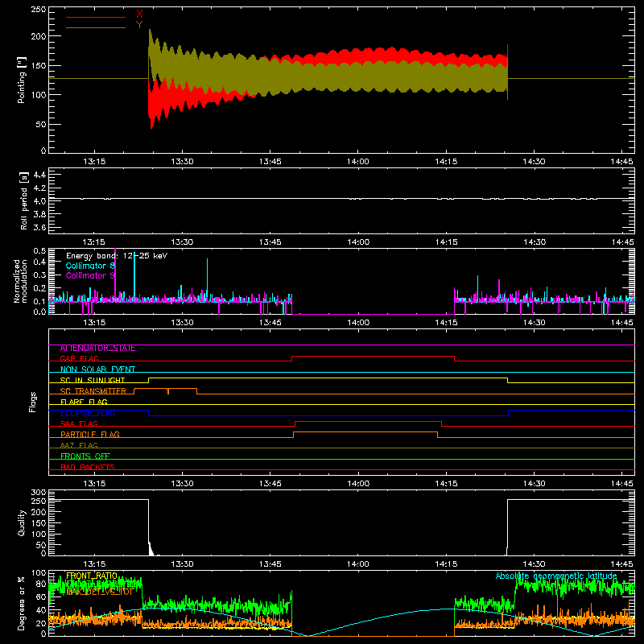
Task: Click the tallest magenta modulation spike
Action: pos(115,275)
